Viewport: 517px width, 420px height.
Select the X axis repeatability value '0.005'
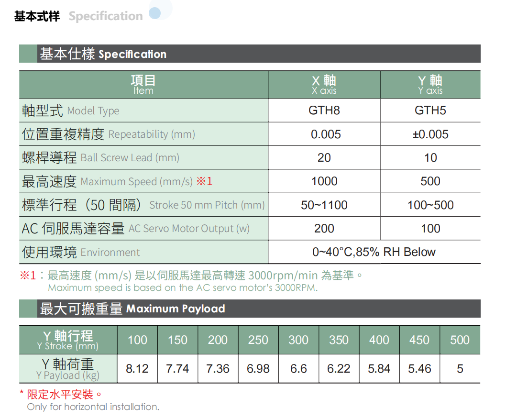pyautogui.click(x=326, y=134)
